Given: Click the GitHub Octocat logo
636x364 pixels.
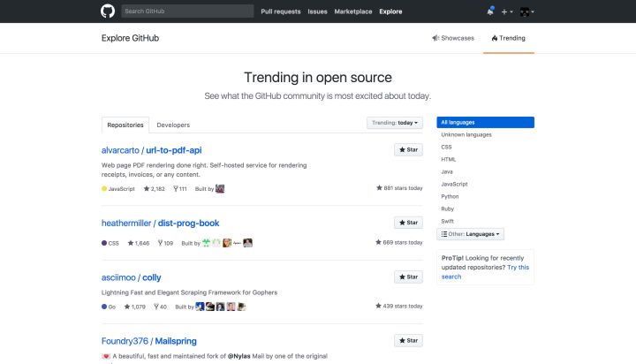Looking at the screenshot, I should coord(108,11).
